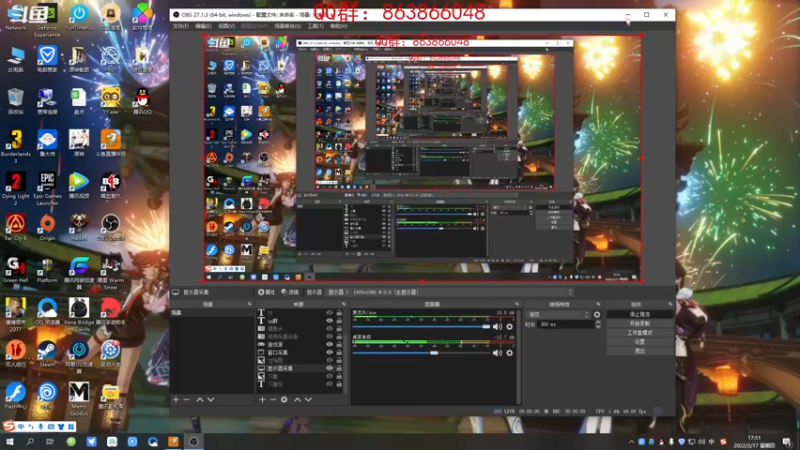Open the 帮助(H) menu in OBS

pos(338,26)
